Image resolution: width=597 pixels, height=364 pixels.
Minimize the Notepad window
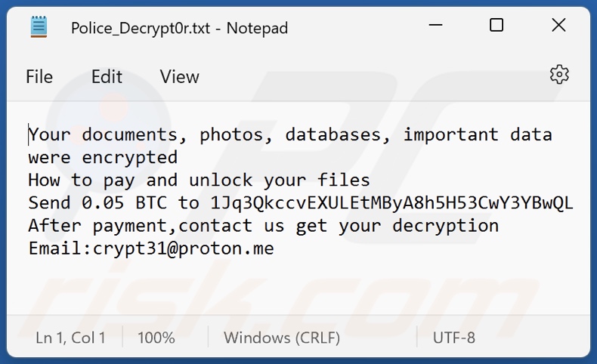[x=434, y=26]
